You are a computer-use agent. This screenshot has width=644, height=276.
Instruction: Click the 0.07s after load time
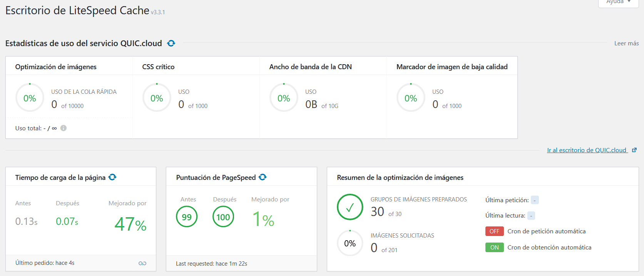[x=67, y=221]
